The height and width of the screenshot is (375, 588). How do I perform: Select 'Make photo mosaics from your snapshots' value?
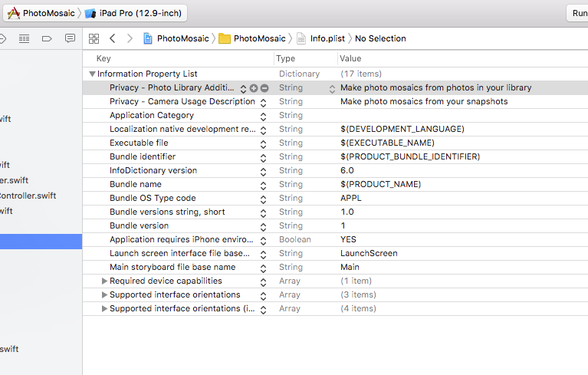point(424,101)
